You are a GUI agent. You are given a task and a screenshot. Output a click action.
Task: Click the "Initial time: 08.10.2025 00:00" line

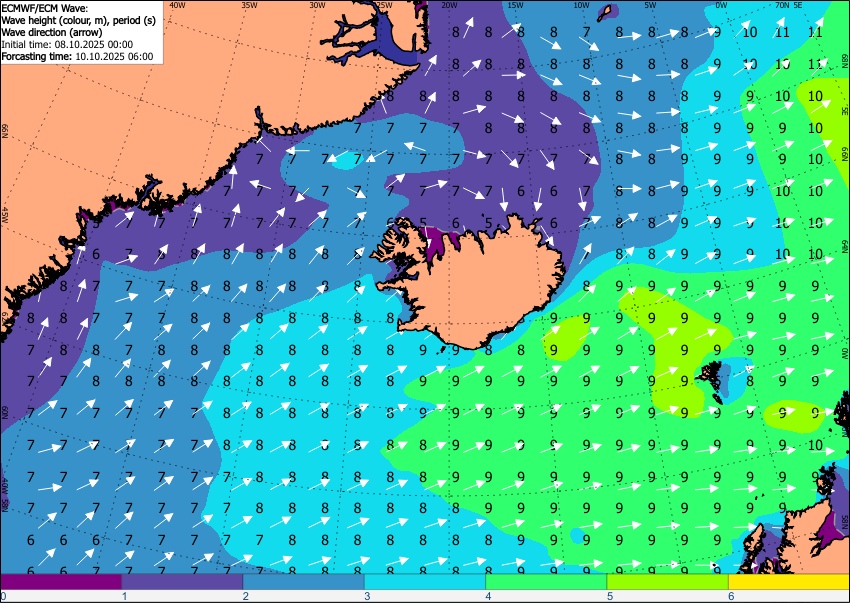pos(67,44)
